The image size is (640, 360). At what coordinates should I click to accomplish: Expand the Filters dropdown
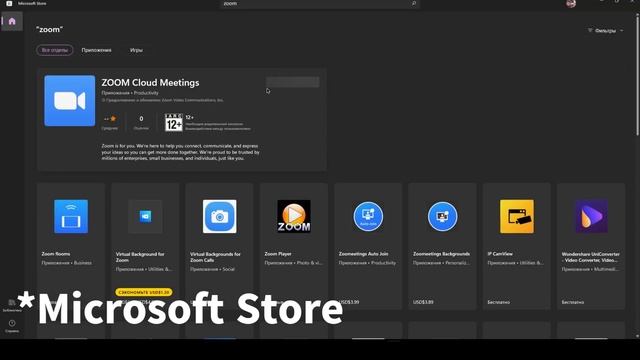pos(605,31)
